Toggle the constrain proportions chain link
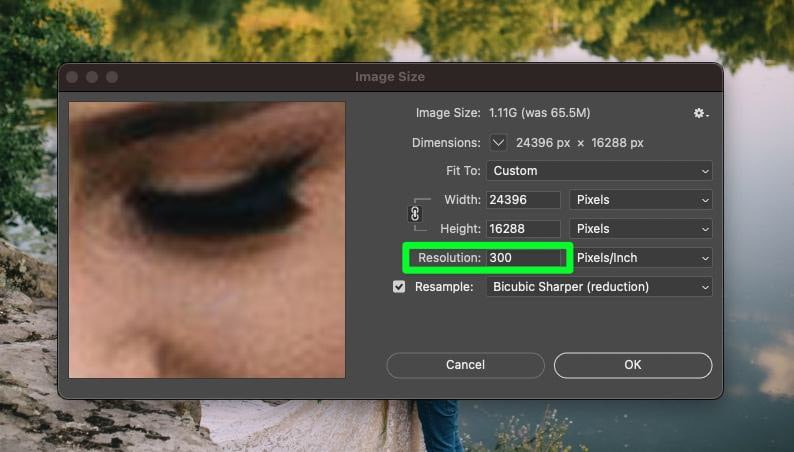Image resolution: width=794 pixels, height=452 pixels. coord(416,214)
